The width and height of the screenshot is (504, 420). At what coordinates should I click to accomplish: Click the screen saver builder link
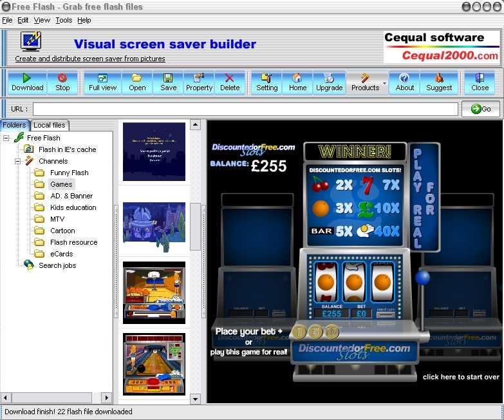pos(90,59)
